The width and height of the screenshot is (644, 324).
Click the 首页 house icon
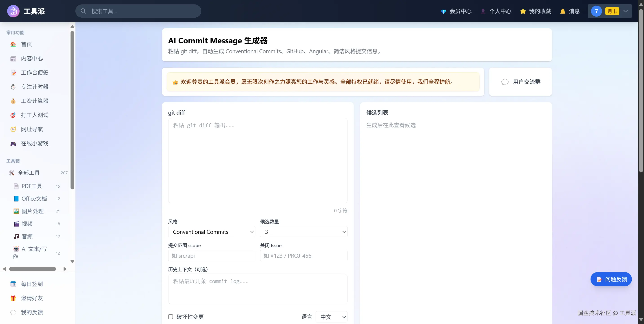[13, 44]
